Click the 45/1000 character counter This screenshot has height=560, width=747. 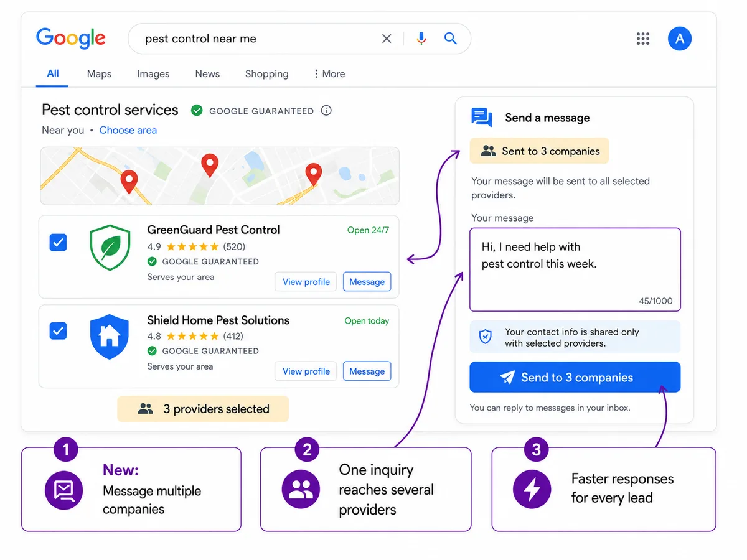655,301
